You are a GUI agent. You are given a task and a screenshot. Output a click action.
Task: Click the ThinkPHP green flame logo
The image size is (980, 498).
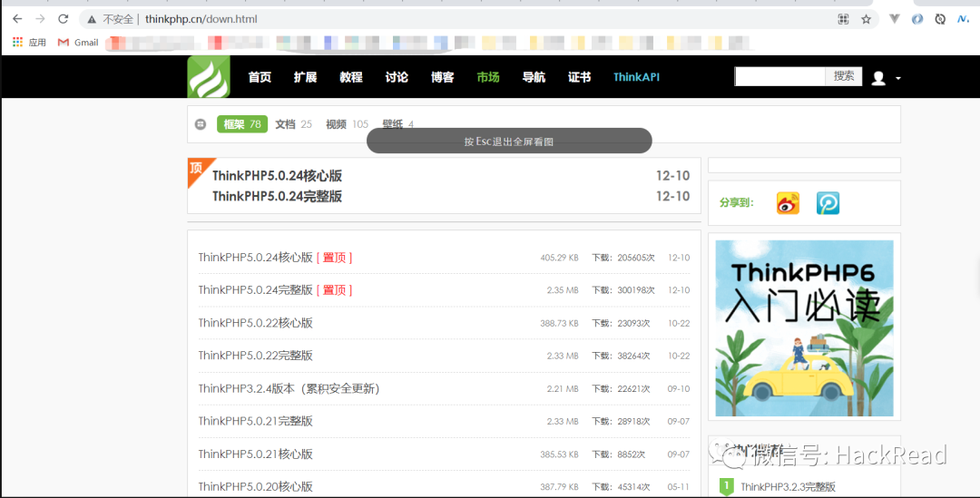click(x=209, y=76)
